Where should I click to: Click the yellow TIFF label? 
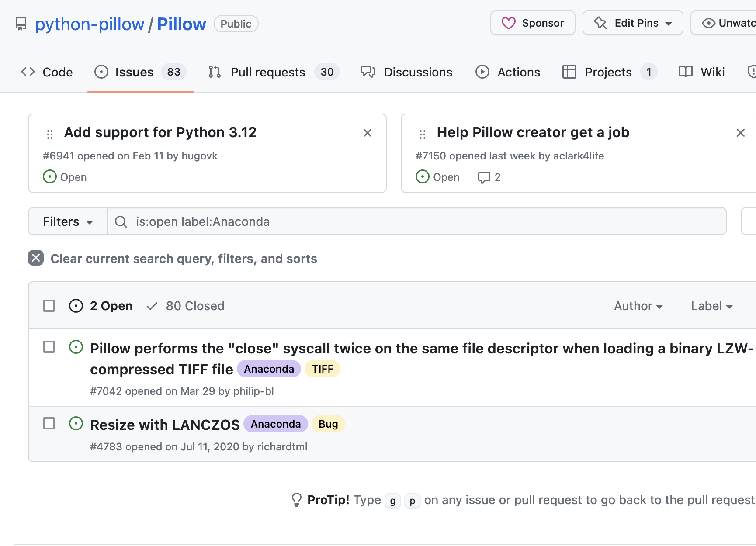click(x=323, y=369)
